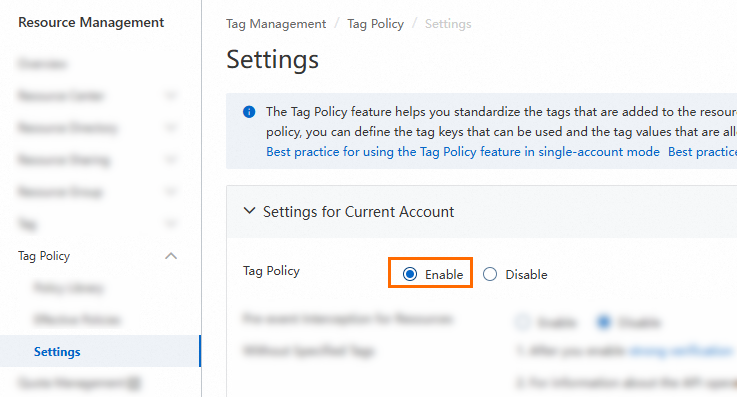Click Tag Policy breadcrumb link
Image resolution: width=737 pixels, height=397 pixels.
point(376,24)
